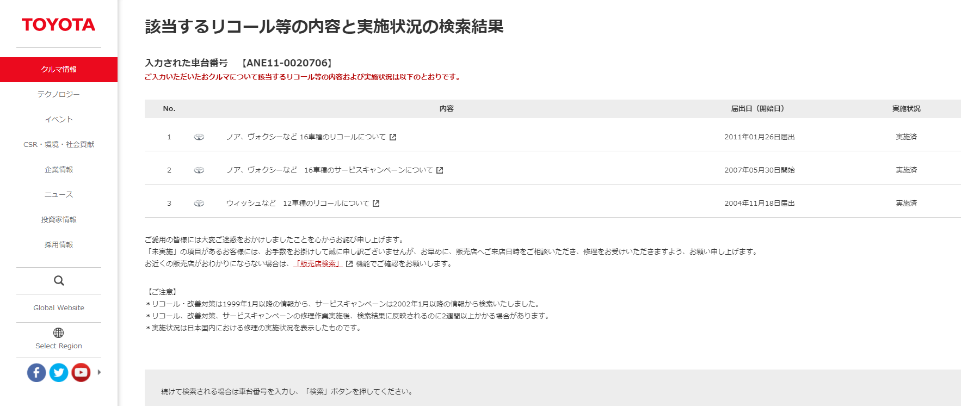Open ウィッシュなど 12車種のリコールについて link

298,204
